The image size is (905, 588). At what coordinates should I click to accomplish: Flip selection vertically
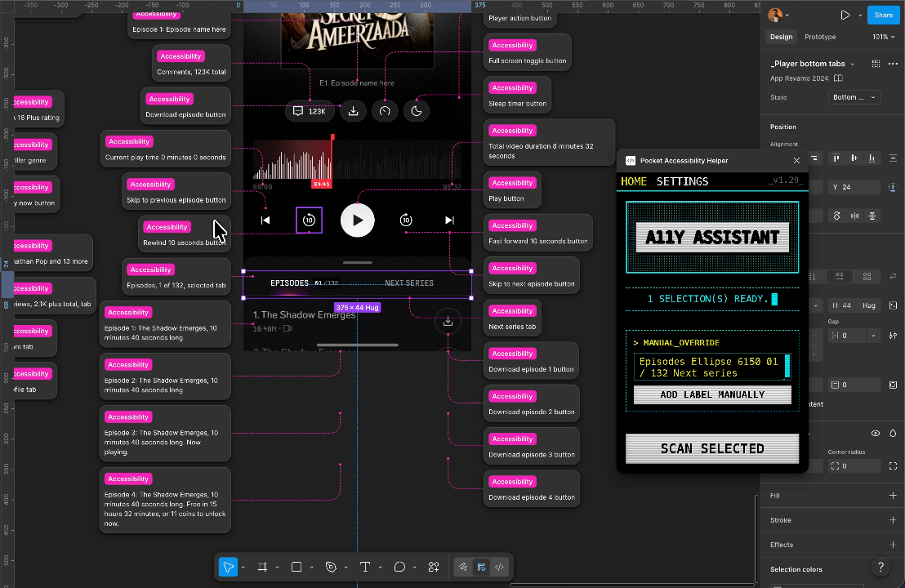pos(872,216)
